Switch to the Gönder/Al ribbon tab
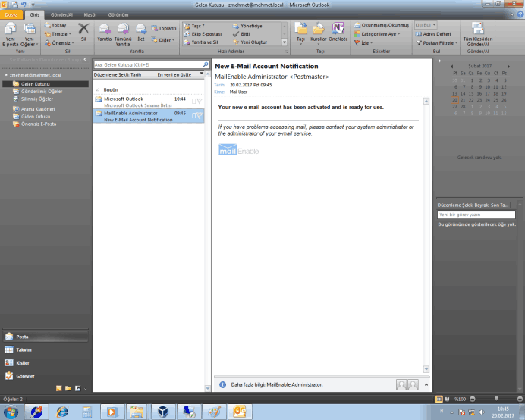Screen dimensions: 525x420 (60, 14)
